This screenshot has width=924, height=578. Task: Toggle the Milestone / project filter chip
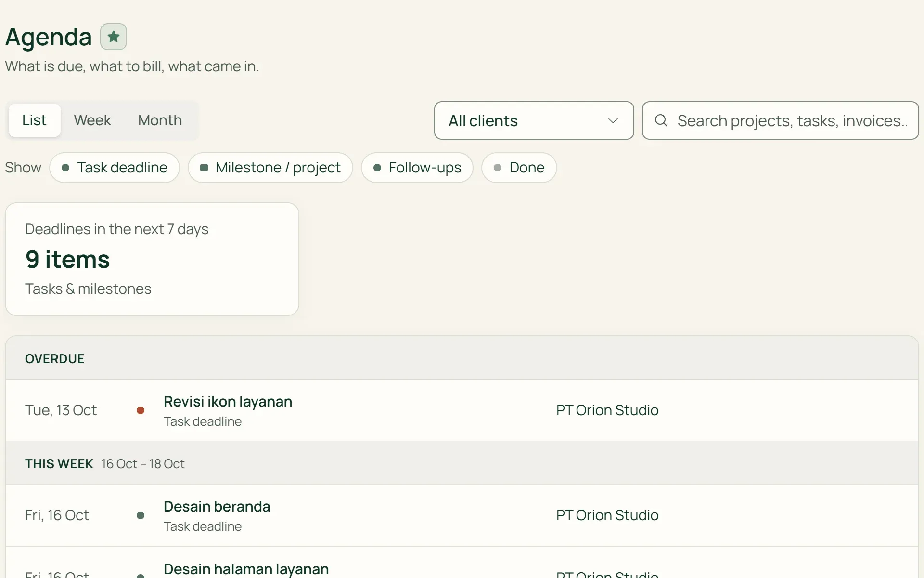[x=270, y=168]
